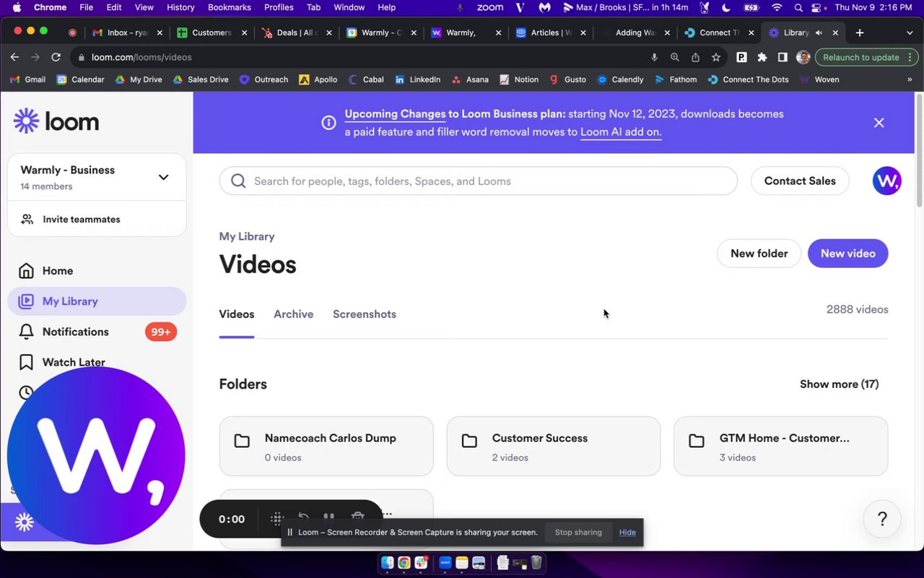
Task: Expand the Warmly - Business workspace switcher
Action: 97,177
